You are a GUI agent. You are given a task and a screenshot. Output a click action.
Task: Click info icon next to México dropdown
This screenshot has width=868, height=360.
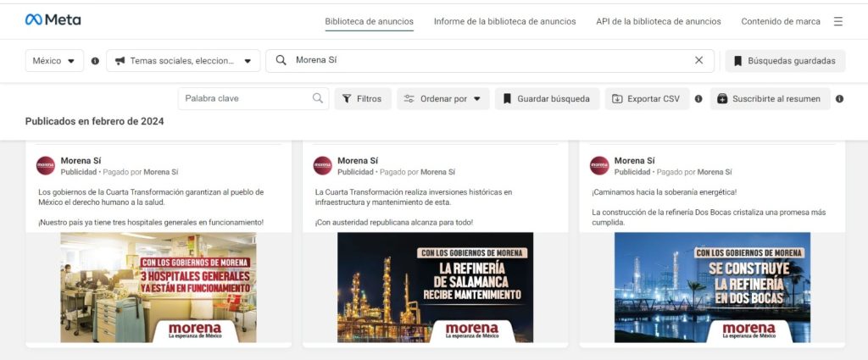pos(95,61)
